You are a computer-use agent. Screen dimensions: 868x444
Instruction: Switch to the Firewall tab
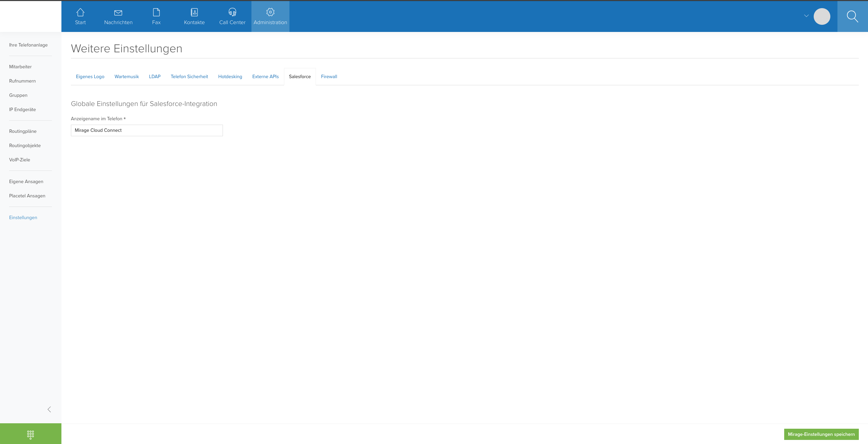click(x=329, y=76)
